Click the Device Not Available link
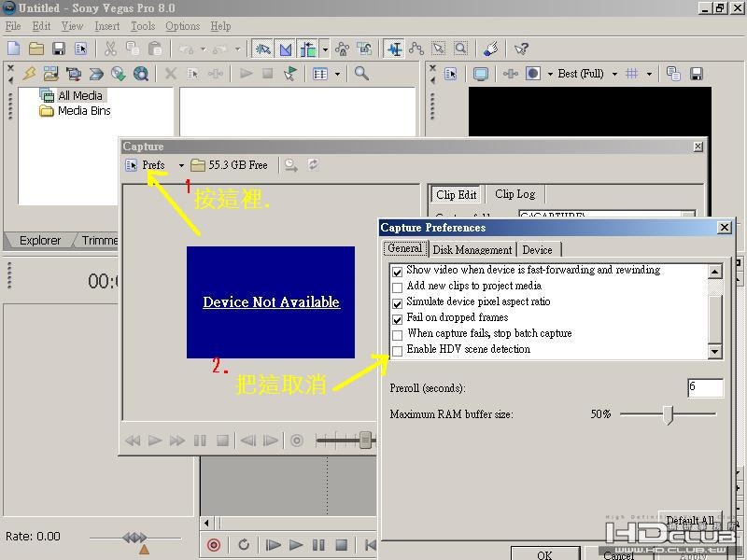The height and width of the screenshot is (560, 747). 271,301
